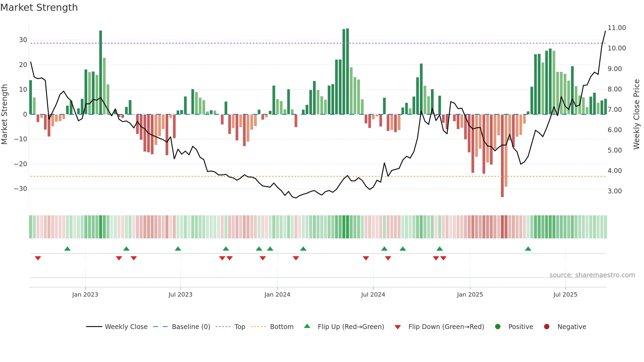Viewport: 644px width, 362px height.
Task: Click the first red flip-down marker in late 2022
Action: (38, 258)
